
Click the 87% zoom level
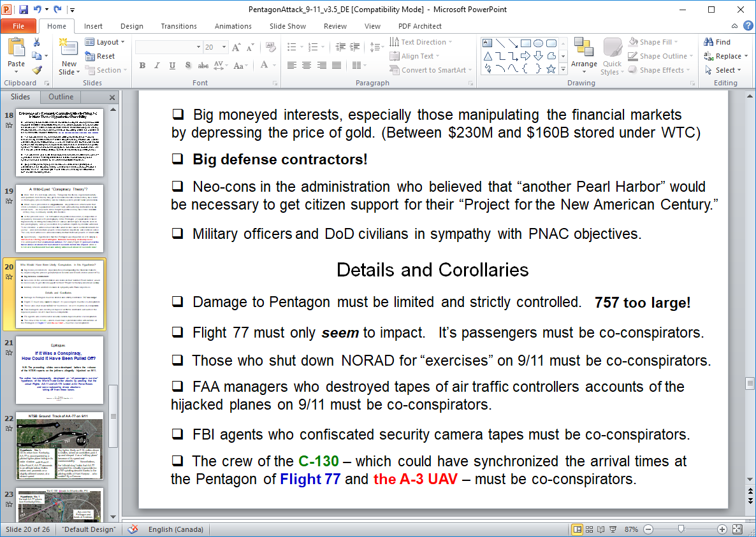click(631, 529)
